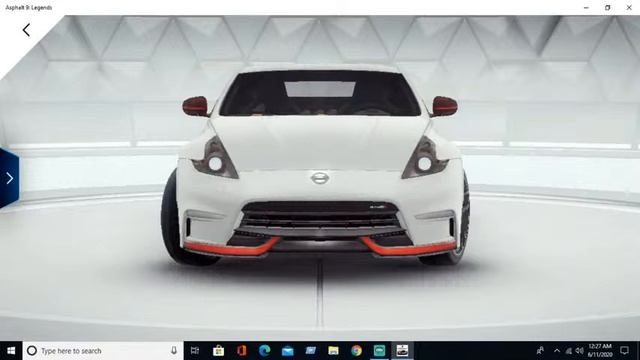Click the 'Type here to search' box
Viewport: 640px width, 360px height.
coord(103,351)
